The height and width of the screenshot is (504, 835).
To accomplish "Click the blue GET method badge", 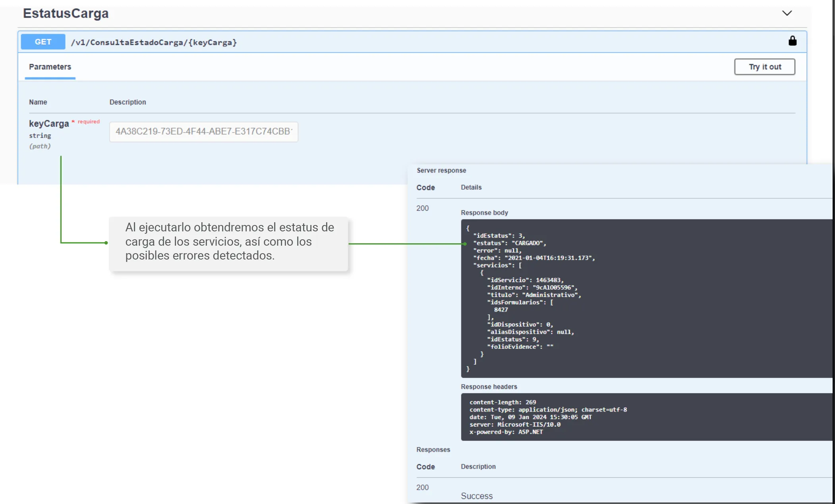I will pyautogui.click(x=43, y=42).
